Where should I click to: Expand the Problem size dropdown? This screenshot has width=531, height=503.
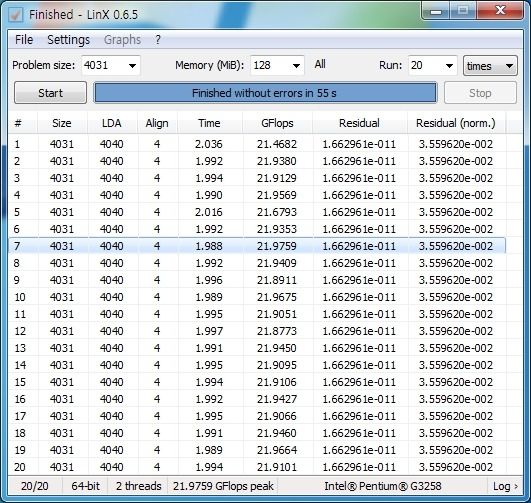pyautogui.click(x=132, y=66)
